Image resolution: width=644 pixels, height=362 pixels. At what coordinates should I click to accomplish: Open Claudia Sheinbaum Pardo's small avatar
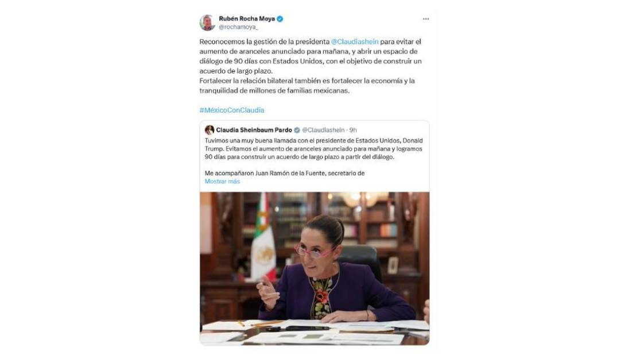(210, 130)
